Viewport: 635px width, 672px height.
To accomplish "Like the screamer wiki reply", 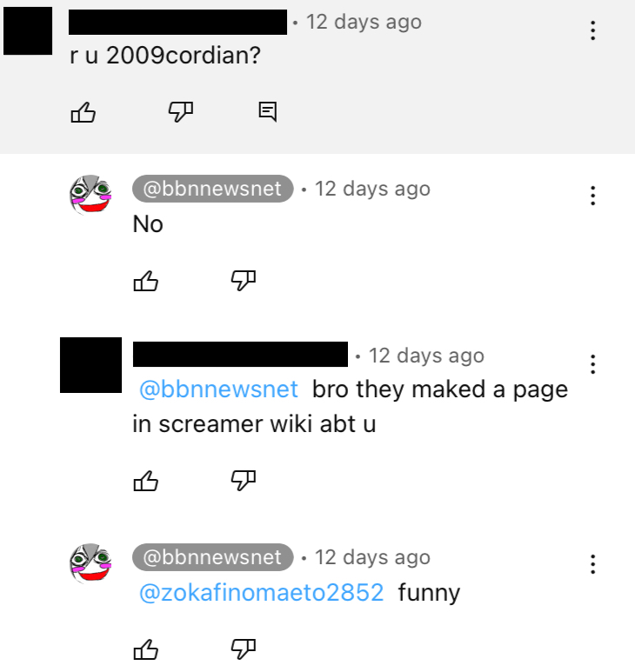I will coord(146,481).
